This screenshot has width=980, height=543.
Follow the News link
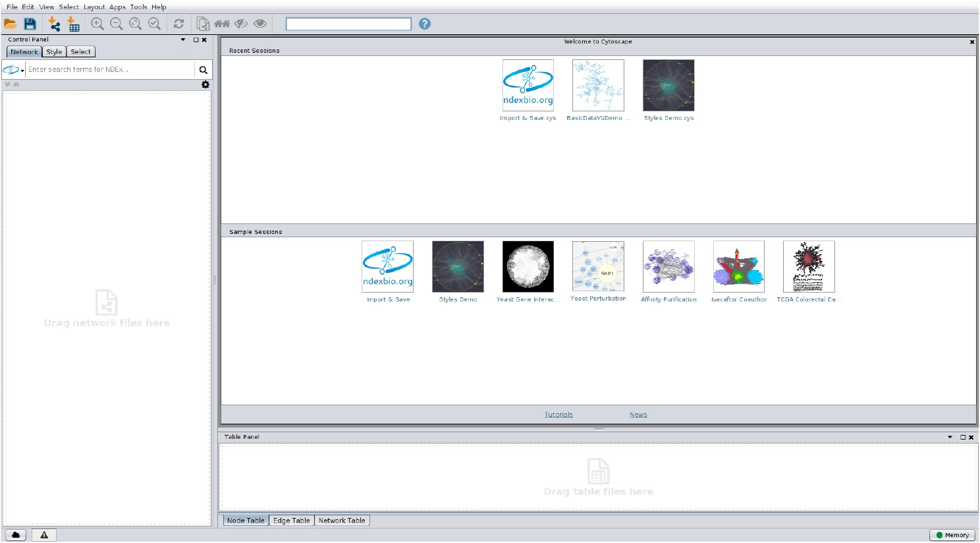coord(638,414)
